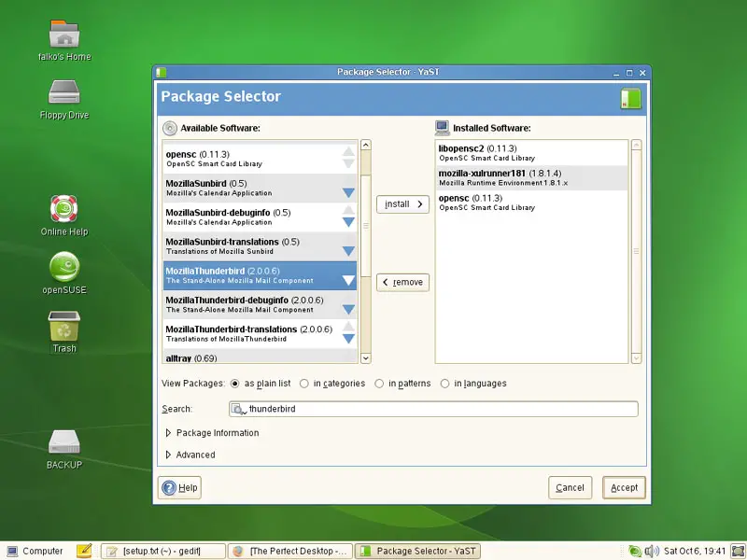Open the Computer main menu on the panel
747x560 pixels.
click(x=35, y=551)
